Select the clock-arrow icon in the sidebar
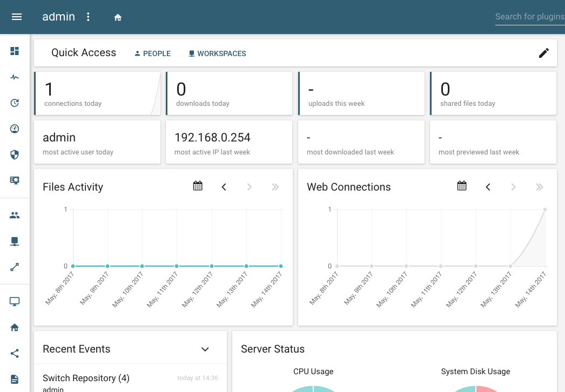The height and width of the screenshot is (392, 565). pyautogui.click(x=15, y=103)
